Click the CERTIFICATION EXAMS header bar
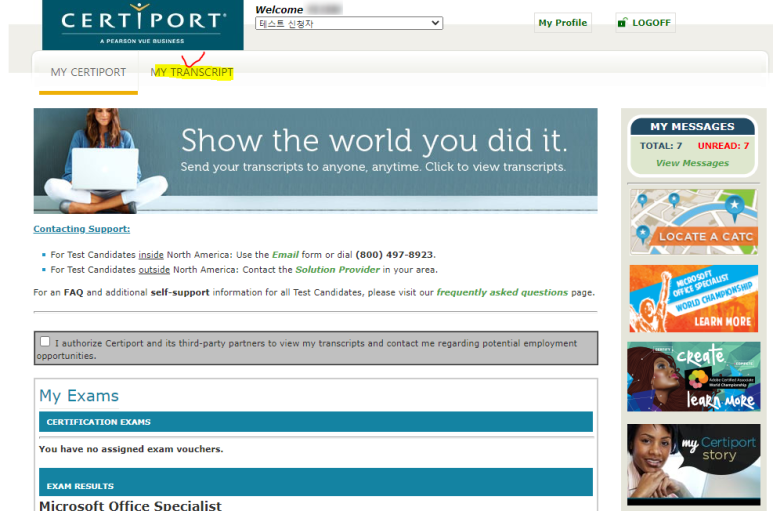This screenshot has width=773, height=511. point(316,422)
